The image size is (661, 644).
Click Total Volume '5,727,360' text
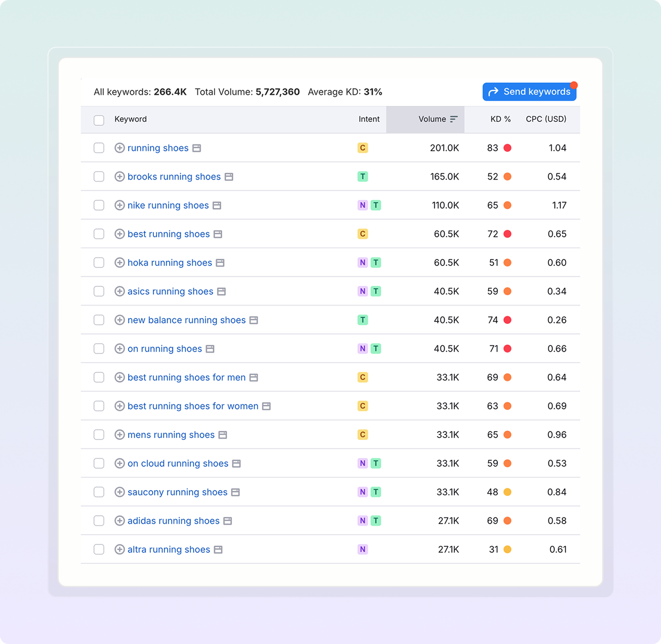pyautogui.click(x=277, y=92)
